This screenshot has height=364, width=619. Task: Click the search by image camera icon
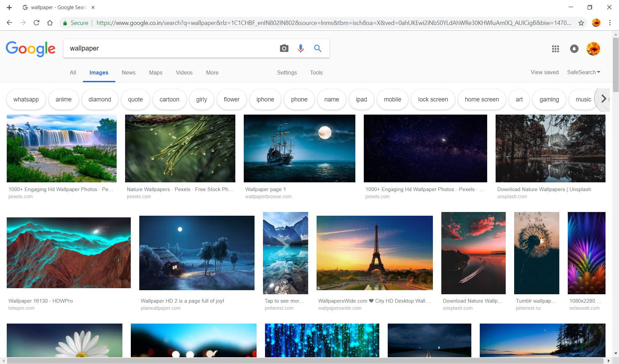coord(284,48)
